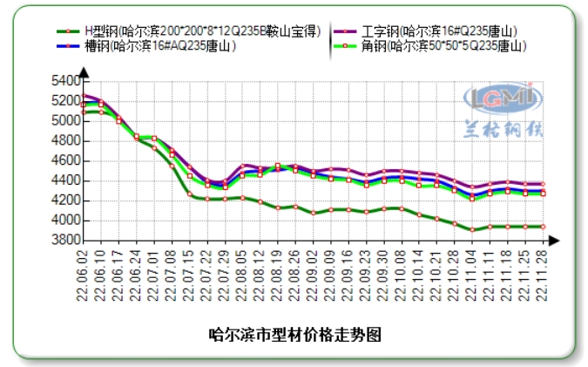Click the 5400 label on the Y axis
Viewport: 588px width, 367px height.
coord(64,81)
